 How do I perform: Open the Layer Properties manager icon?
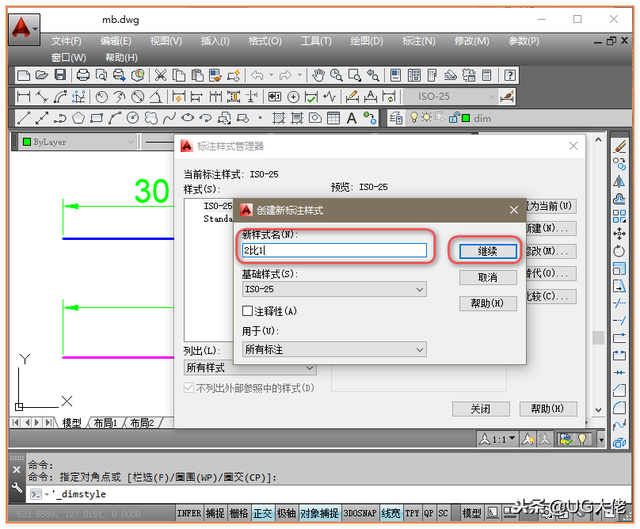(x=396, y=118)
